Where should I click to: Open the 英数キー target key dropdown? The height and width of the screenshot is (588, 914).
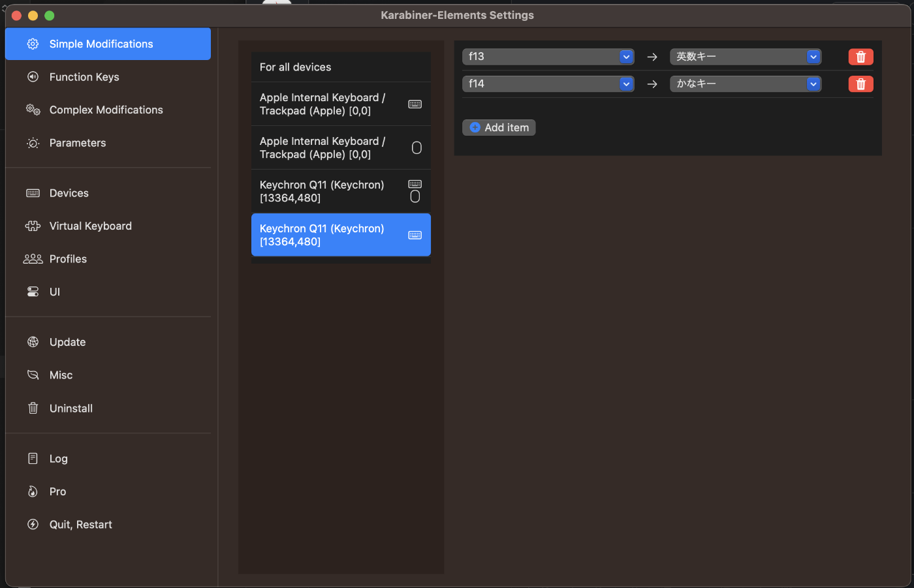click(x=745, y=57)
